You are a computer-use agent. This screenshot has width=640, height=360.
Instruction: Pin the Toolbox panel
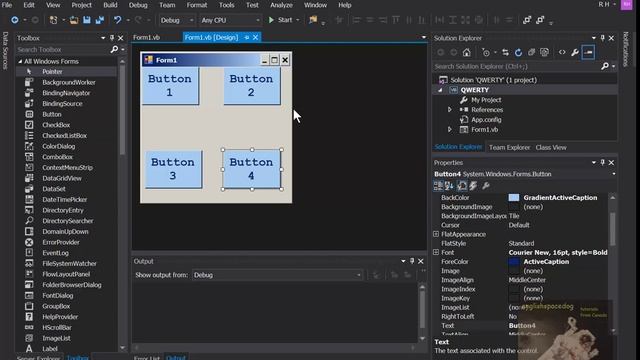click(112, 38)
